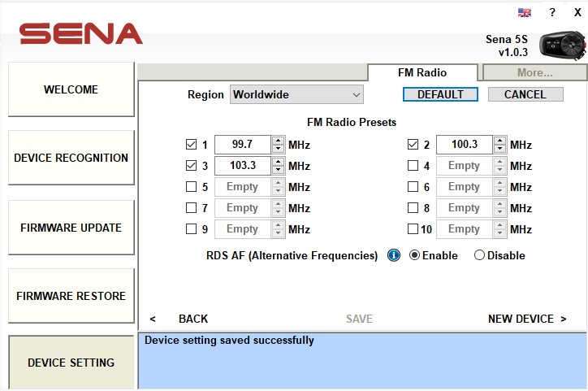The width and height of the screenshot is (588, 391).
Task: Click the preset 2 frequency field
Action: pos(465,145)
